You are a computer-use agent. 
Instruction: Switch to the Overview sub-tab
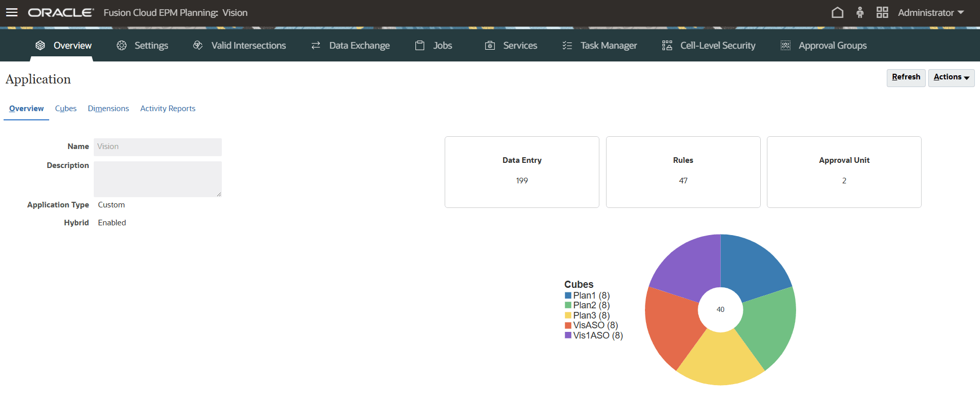pyautogui.click(x=27, y=109)
